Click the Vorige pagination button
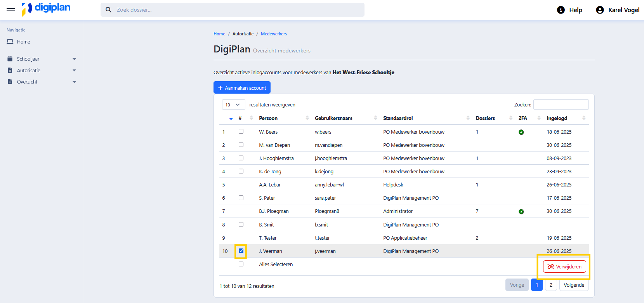Viewport: 644px width, 303px height. click(x=517, y=285)
